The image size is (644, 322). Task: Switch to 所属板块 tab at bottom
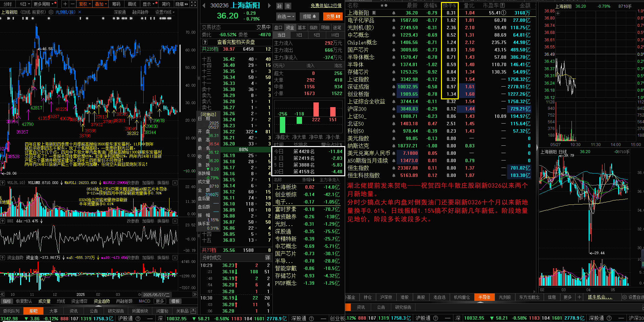140,311
